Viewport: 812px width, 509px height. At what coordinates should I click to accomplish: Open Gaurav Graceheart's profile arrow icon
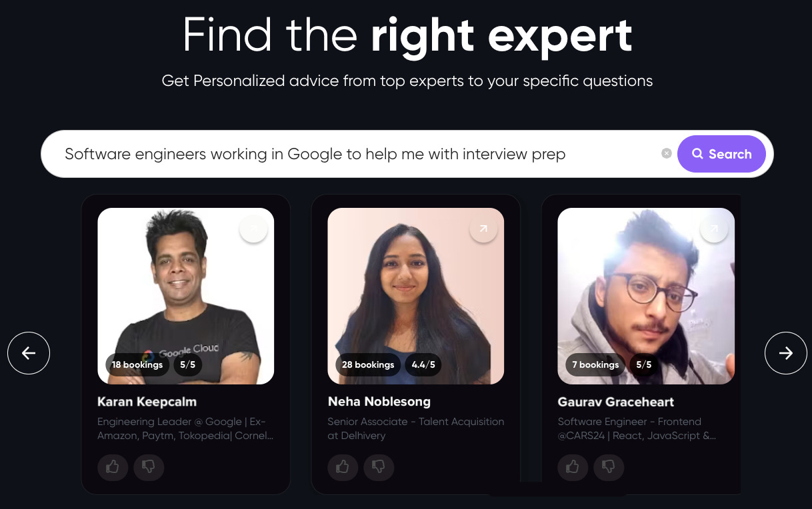[713, 229]
